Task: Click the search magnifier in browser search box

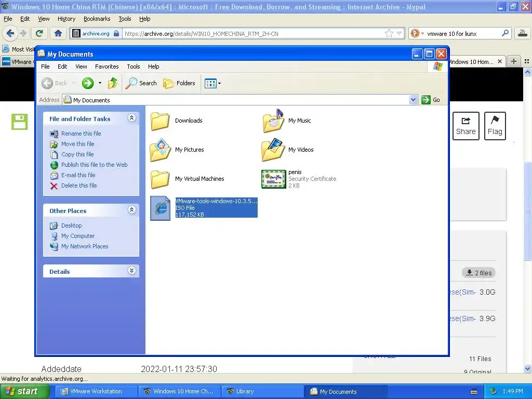Action: coord(505,33)
